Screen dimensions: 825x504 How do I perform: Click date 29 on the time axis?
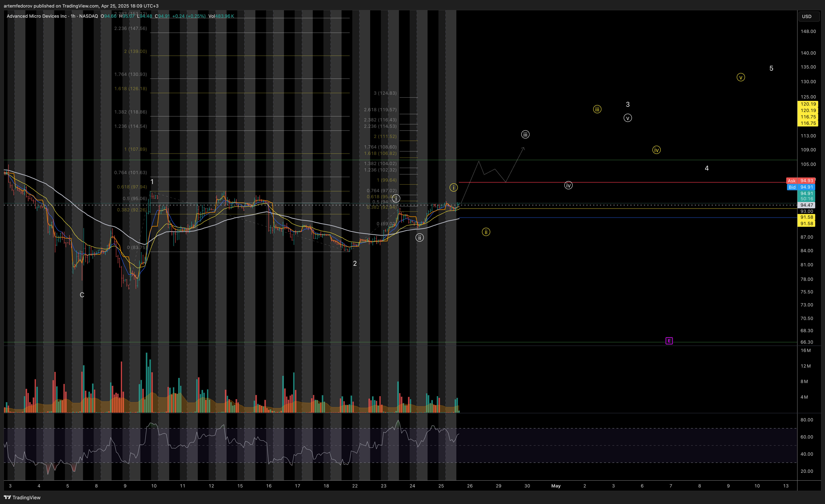[x=499, y=486]
